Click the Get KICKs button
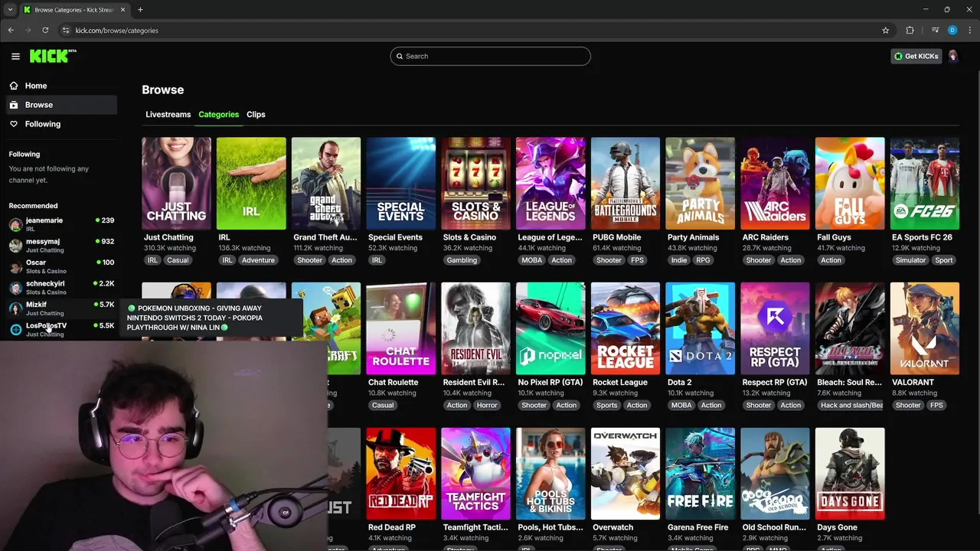The width and height of the screenshot is (980, 551). [916, 56]
